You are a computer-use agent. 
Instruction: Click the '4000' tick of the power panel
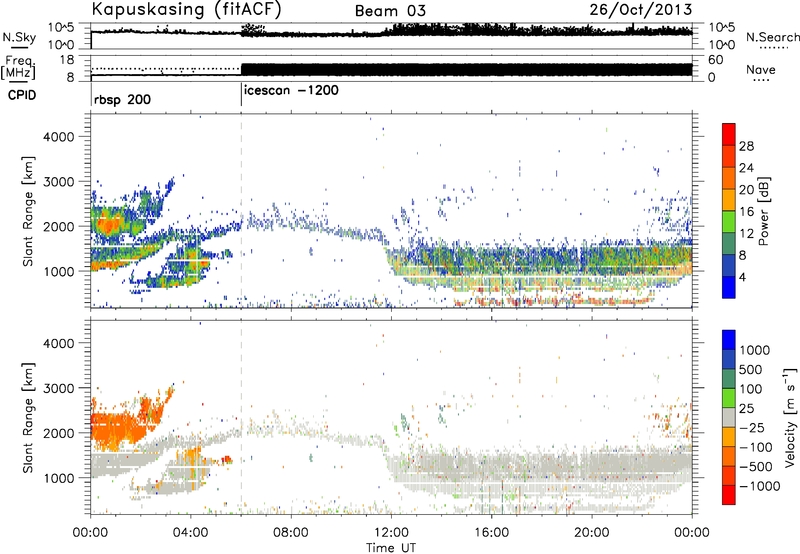pyautogui.click(x=59, y=137)
